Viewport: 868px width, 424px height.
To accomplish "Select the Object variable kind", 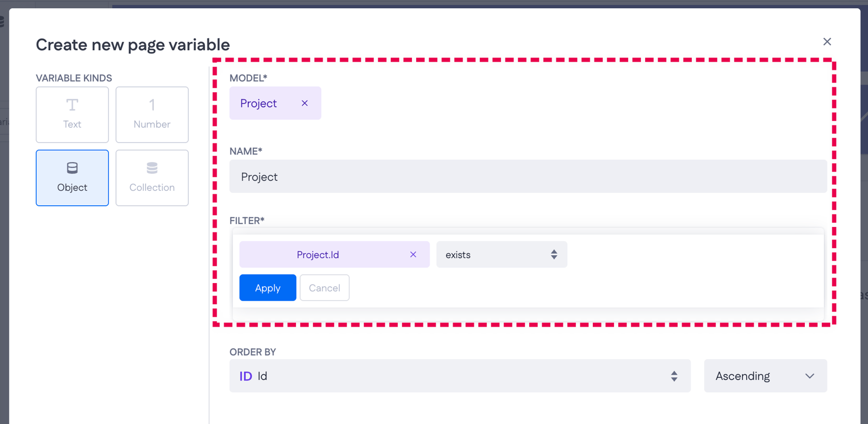I will click(72, 178).
